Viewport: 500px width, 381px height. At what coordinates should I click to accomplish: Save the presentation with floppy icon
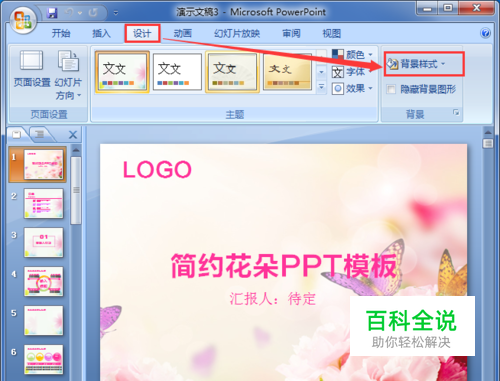coord(52,13)
